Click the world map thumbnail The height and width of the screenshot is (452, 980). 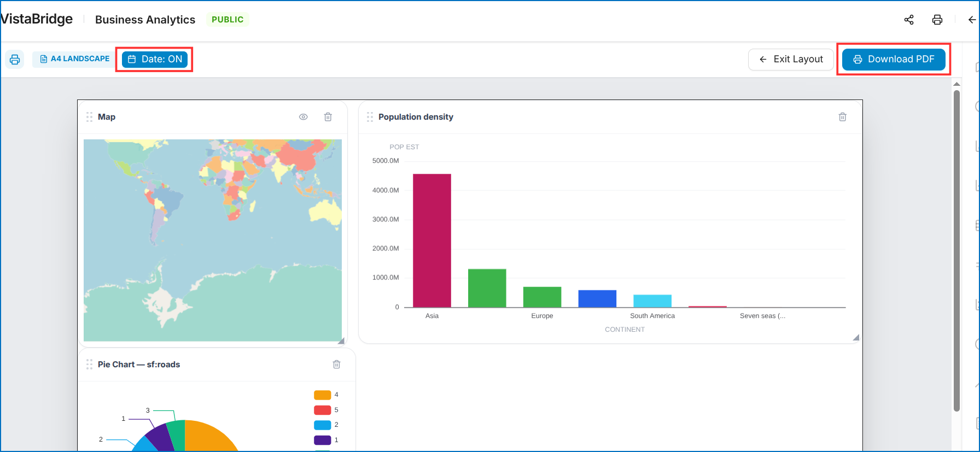click(x=213, y=240)
